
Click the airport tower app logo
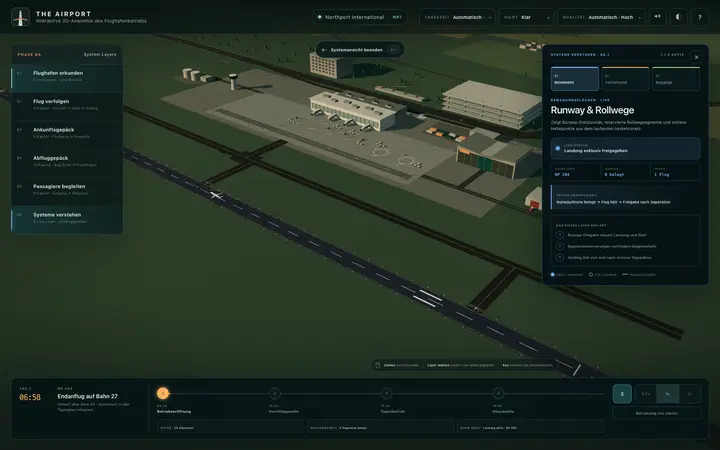20,17
